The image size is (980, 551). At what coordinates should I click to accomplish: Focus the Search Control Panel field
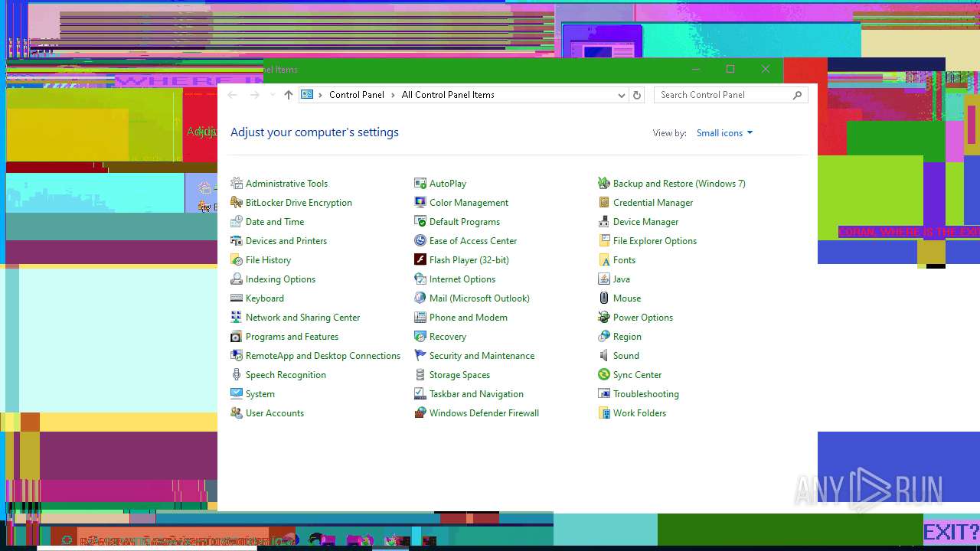(x=730, y=95)
